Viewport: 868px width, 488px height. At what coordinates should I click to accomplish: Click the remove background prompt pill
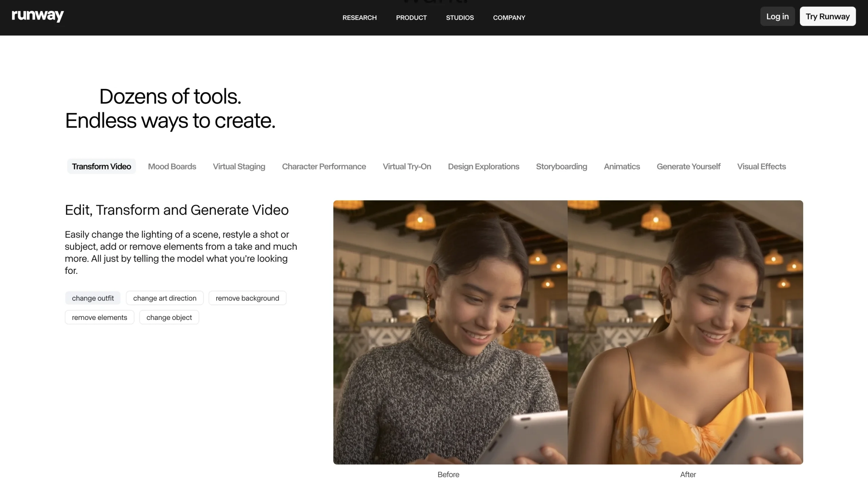pyautogui.click(x=247, y=298)
